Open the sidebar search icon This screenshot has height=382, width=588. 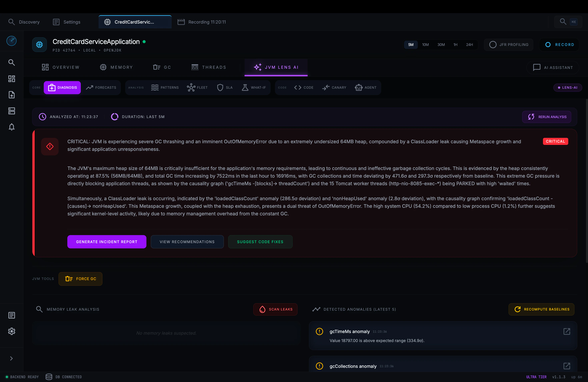coord(11,62)
